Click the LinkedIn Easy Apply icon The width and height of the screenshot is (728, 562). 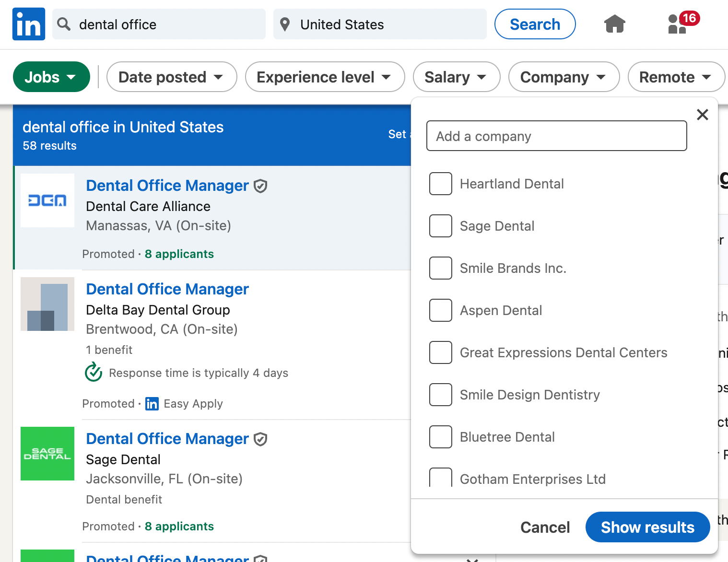pos(152,404)
